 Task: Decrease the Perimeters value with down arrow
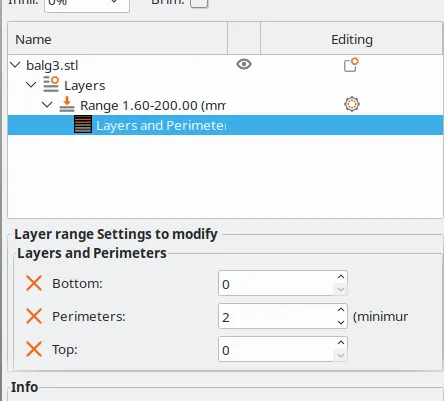(341, 322)
